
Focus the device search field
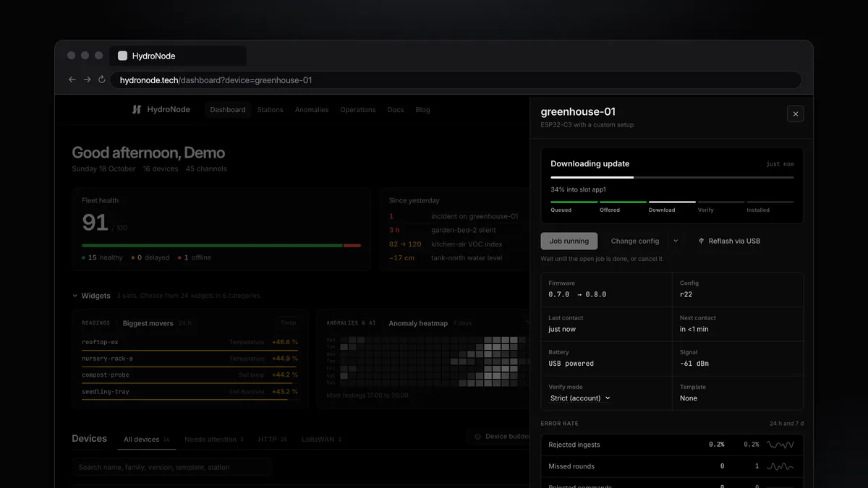172,467
